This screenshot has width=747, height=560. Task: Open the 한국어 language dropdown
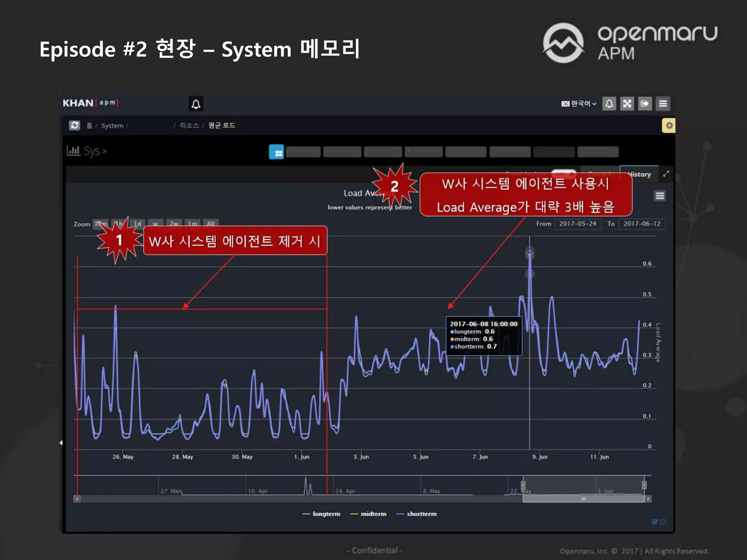[x=579, y=104]
